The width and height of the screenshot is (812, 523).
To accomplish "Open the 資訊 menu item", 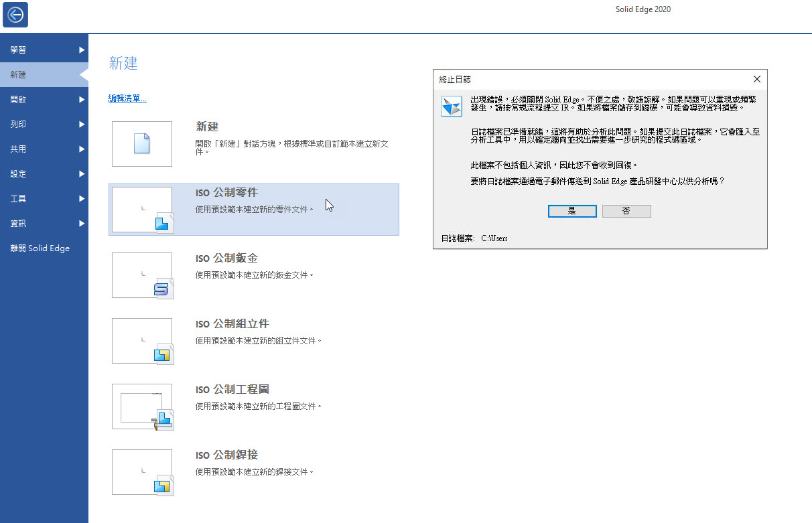I will (44, 224).
